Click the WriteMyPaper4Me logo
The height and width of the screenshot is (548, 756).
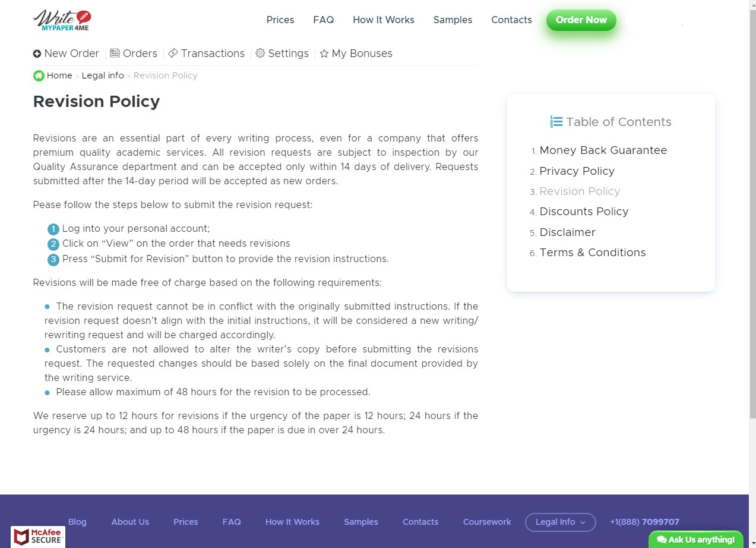coord(62,20)
